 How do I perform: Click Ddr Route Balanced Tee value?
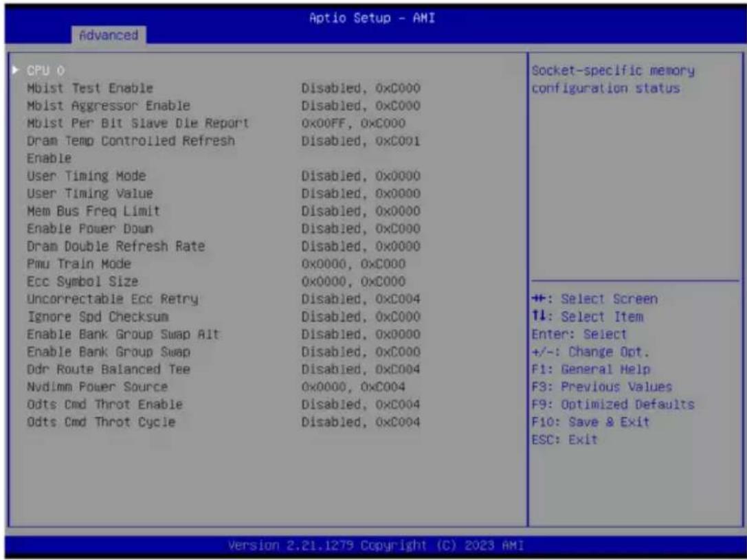pyautogui.click(x=361, y=369)
